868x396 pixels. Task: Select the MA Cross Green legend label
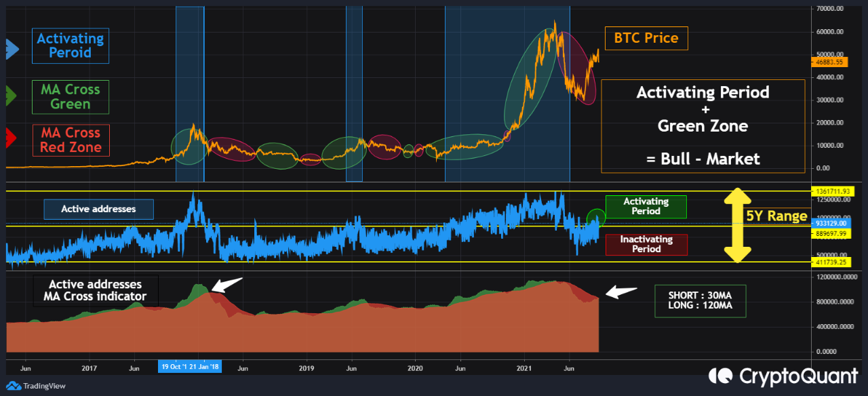click(x=71, y=97)
